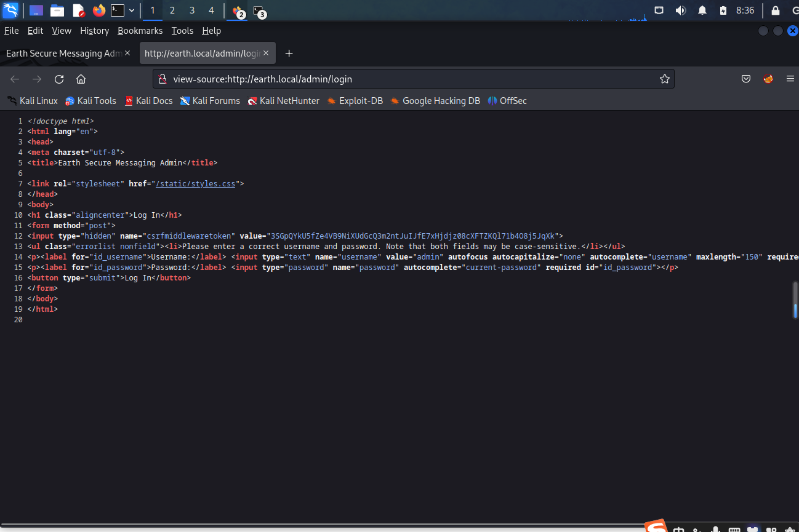Viewport: 799px width, 532px height.
Task: Open the network connection tray icon
Action: [659, 10]
